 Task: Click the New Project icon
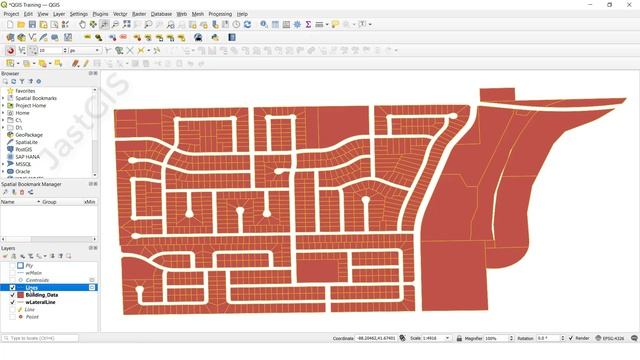[10, 24]
